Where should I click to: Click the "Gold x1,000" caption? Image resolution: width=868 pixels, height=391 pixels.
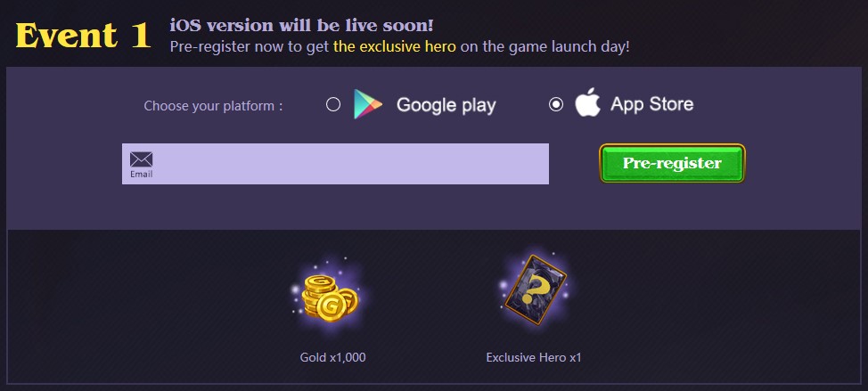(x=332, y=357)
